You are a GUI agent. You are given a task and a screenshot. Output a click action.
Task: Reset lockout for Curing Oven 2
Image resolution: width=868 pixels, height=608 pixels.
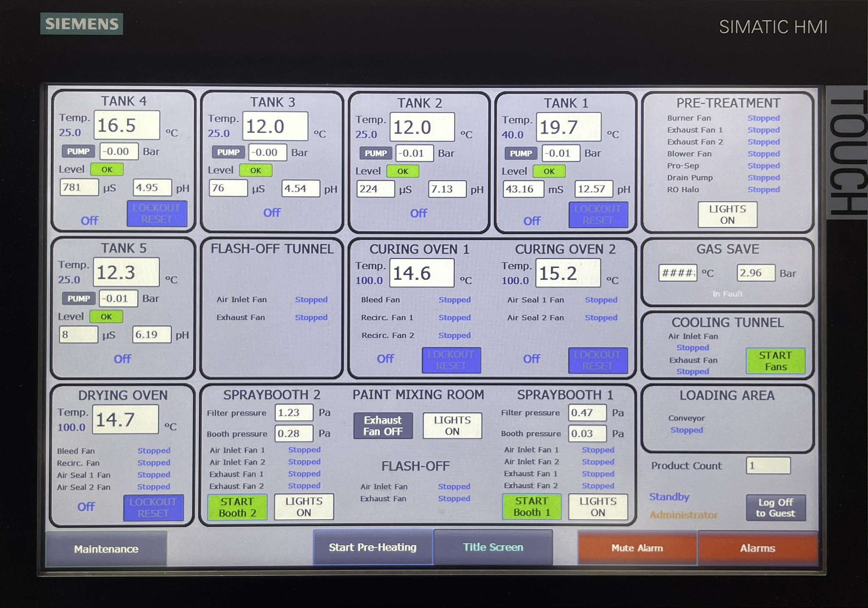[x=598, y=361]
